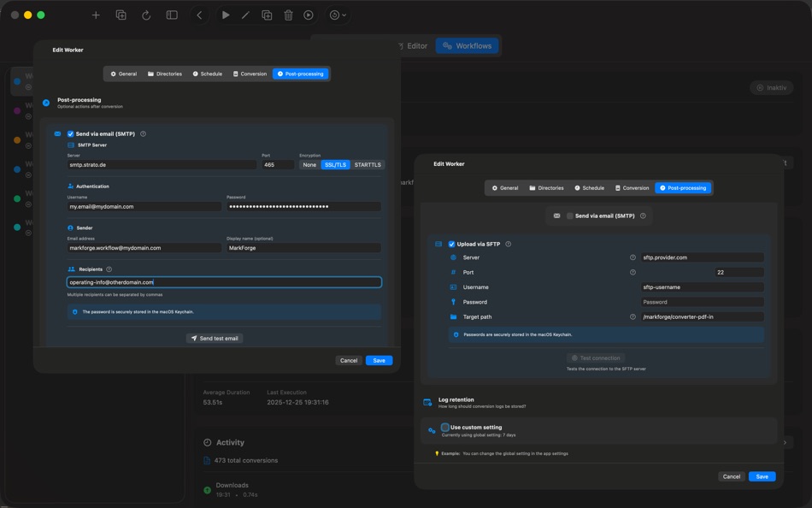
Task: Select None encryption
Action: [309, 165]
